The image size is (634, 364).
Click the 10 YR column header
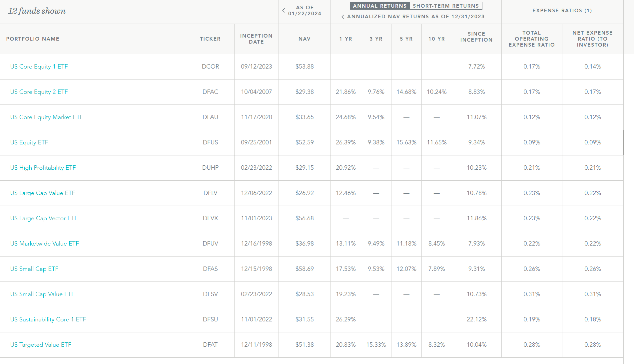click(x=437, y=39)
